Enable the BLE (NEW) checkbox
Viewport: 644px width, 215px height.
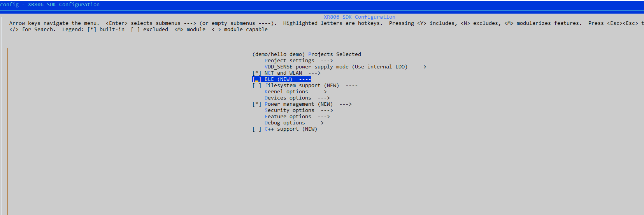pyautogui.click(x=257, y=79)
